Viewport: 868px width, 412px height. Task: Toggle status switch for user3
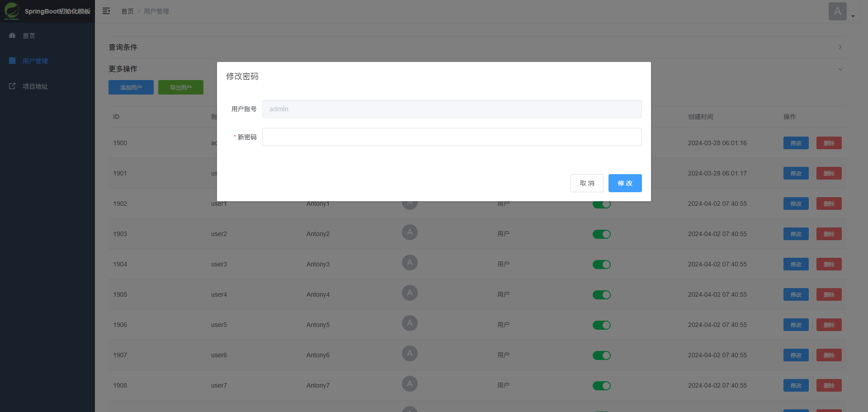pos(602,265)
